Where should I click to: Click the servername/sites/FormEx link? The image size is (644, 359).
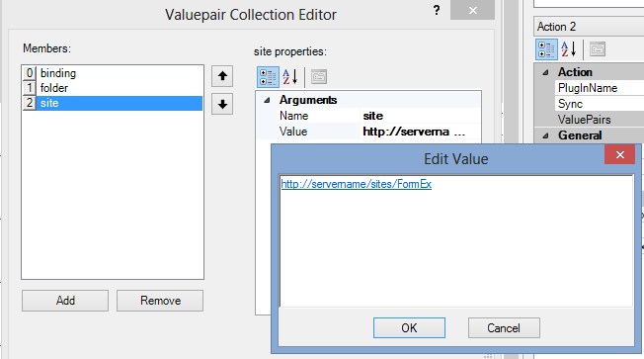pyautogui.click(x=357, y=184)
